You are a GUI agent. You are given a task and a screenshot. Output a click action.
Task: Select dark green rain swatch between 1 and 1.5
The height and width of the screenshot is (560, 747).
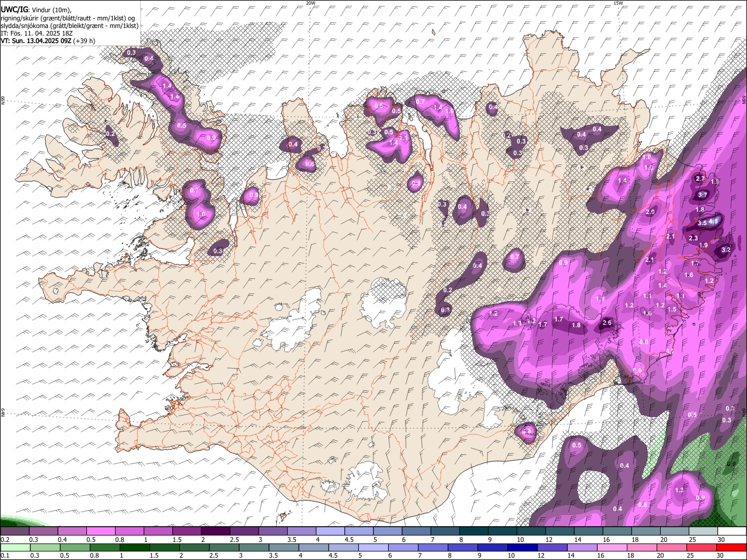(134, 547)
